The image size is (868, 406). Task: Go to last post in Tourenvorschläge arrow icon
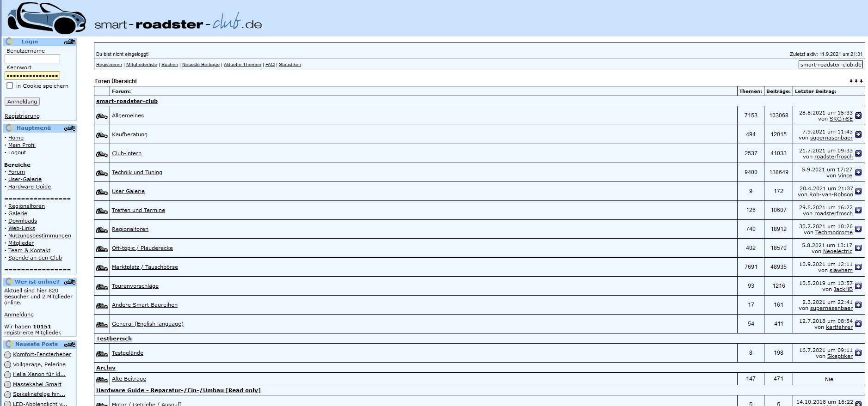[858, 286]
